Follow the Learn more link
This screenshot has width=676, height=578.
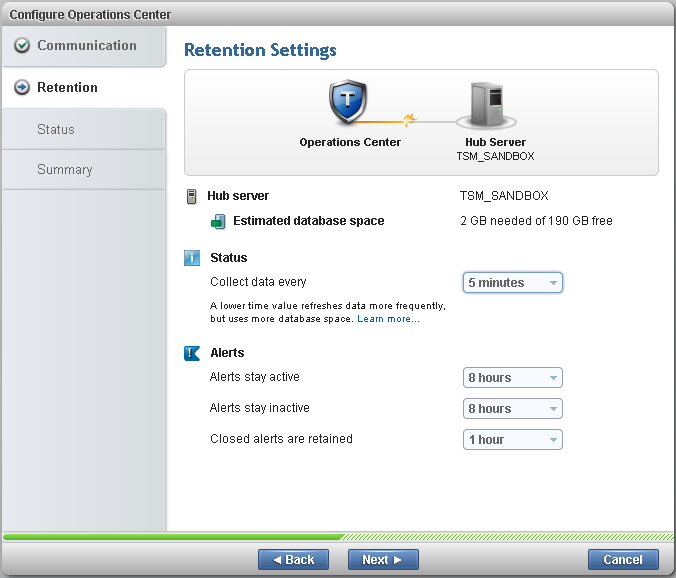pos(388,319)
